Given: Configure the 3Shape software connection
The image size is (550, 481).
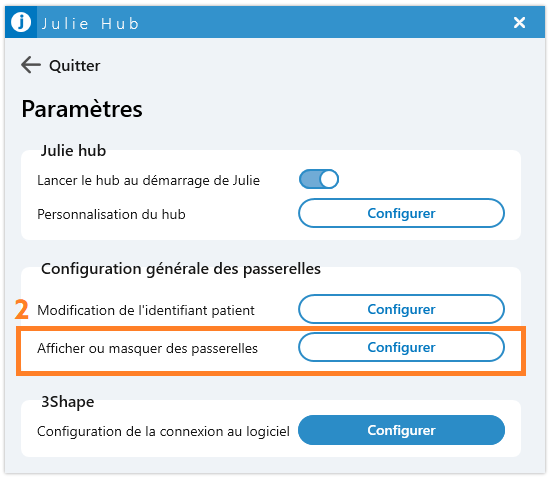Looking at the screenshot, I should point(401,430).
